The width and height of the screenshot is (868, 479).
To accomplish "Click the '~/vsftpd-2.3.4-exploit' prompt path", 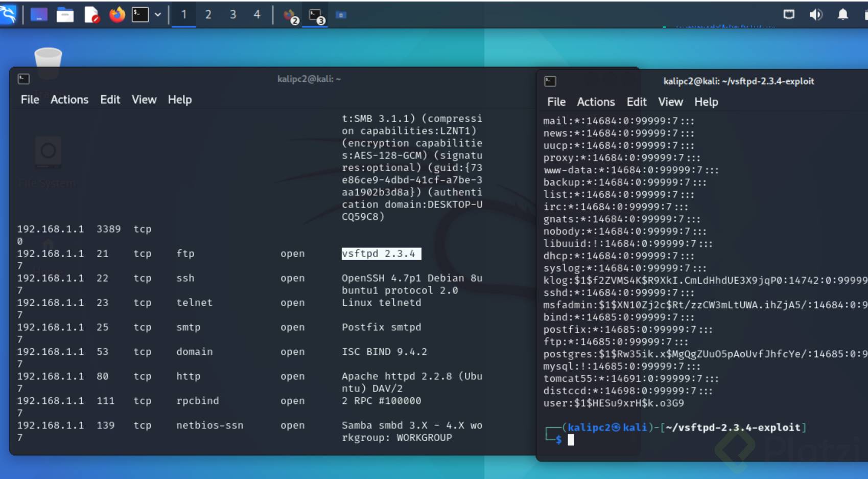I will point(733,427).
